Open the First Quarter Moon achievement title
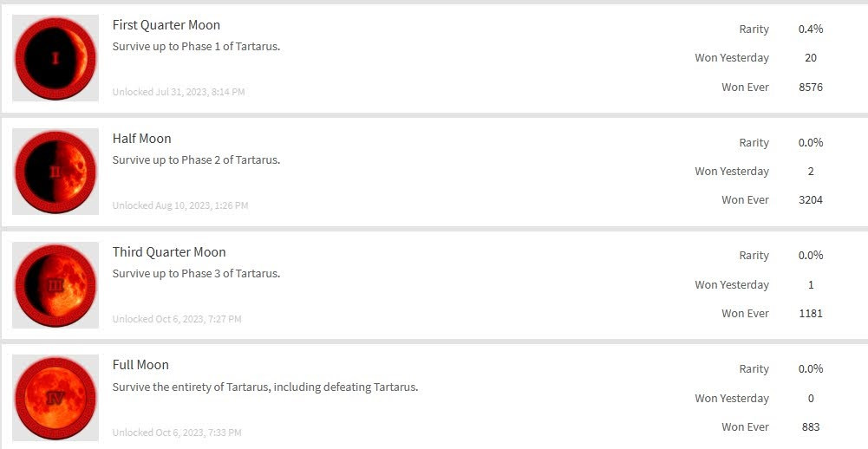Screen dimensions: 868x449 [x=166, y=25]
